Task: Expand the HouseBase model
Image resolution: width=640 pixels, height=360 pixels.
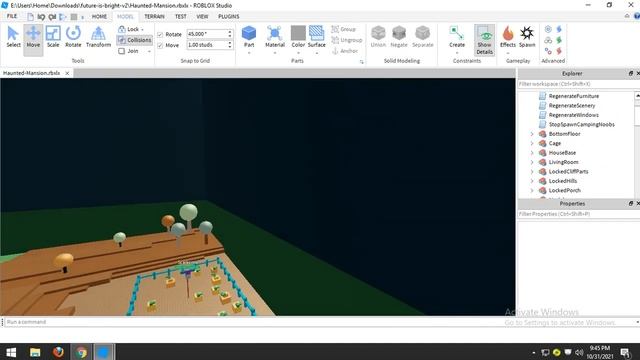Action: coord(532,153)
